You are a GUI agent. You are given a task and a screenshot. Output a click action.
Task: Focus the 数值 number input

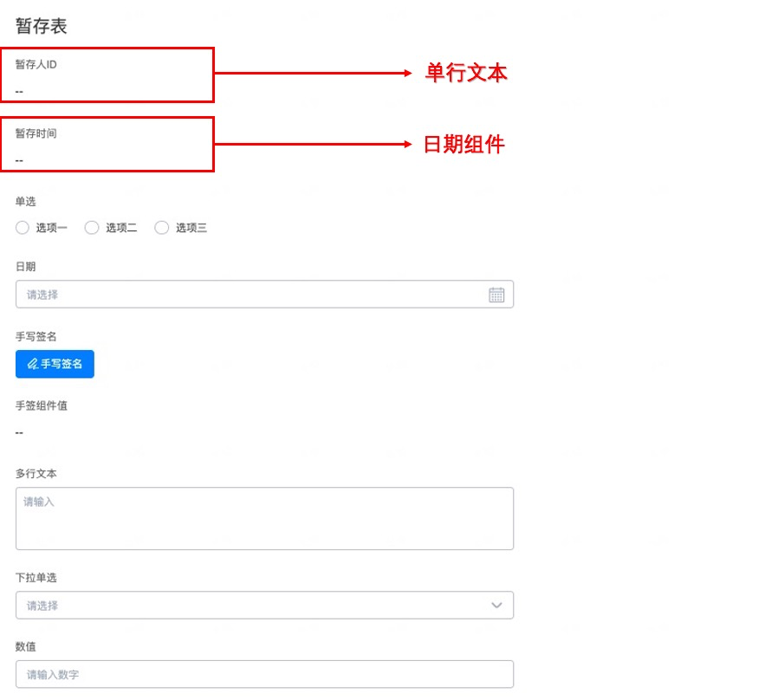click(x=264, y=674)
